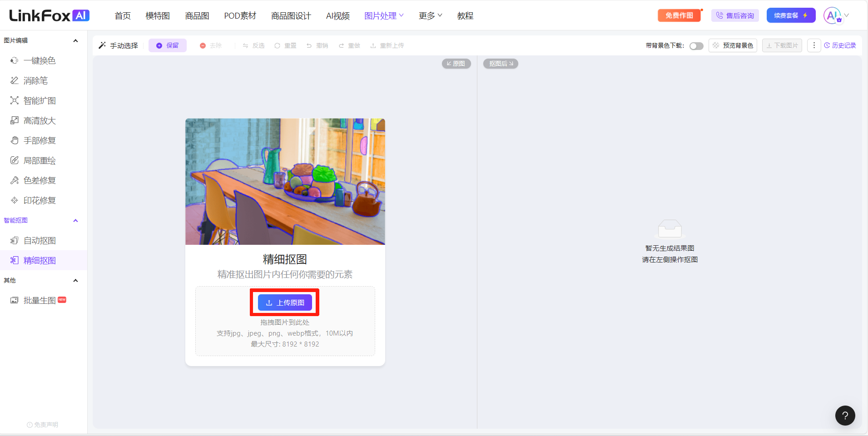Collapse the 原图 original panel tag
This screenshot has width=868, height=436.
click(456, 64)
